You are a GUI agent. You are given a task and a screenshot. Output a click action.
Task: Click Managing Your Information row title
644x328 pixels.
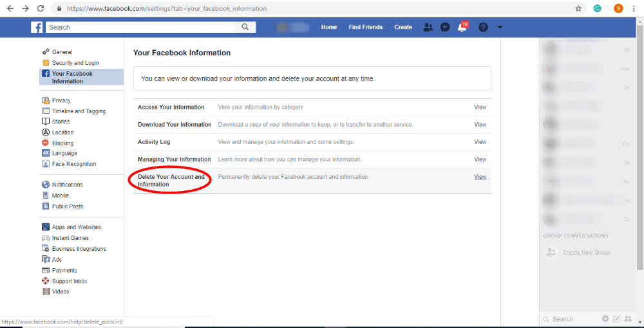point(174,159)
